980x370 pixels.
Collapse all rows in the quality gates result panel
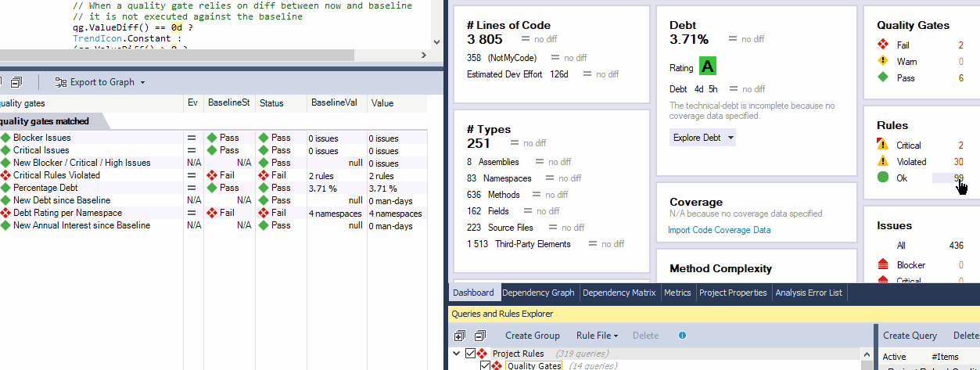(x=16, y=82)
